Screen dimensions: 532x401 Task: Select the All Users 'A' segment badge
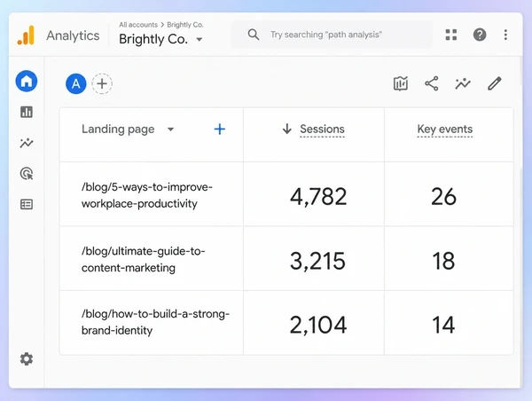(x=76, y=83)
